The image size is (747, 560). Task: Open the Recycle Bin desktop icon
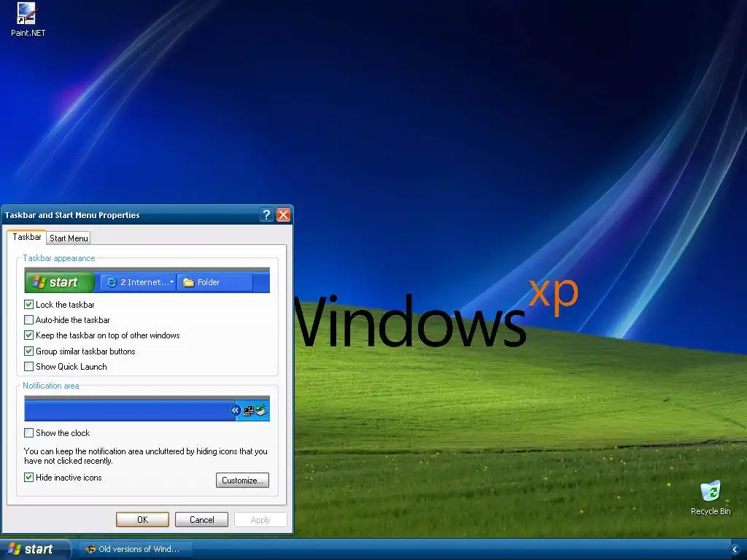711,498
